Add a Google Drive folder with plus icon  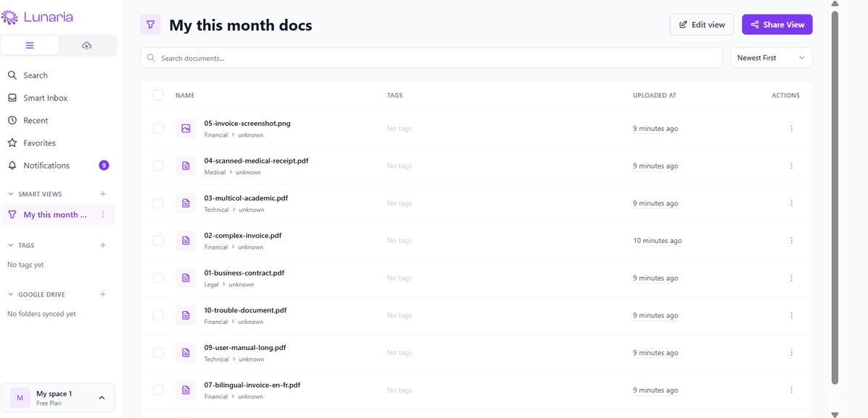(x=103, y=294)
